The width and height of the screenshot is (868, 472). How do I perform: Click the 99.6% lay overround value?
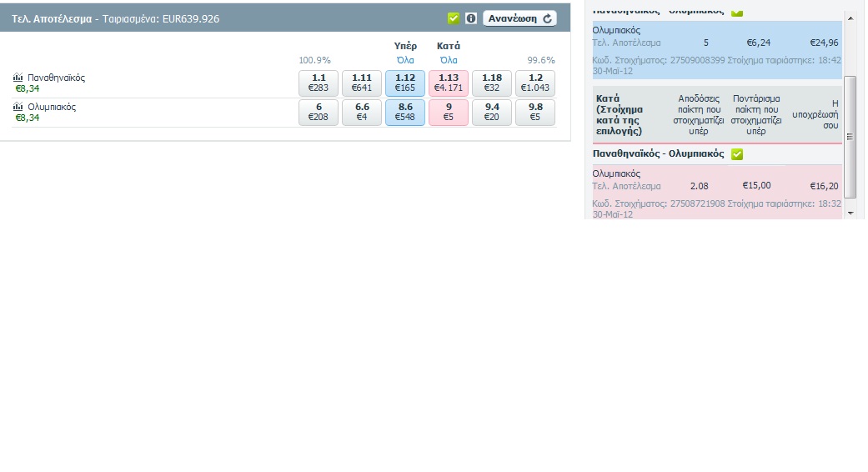541,60
